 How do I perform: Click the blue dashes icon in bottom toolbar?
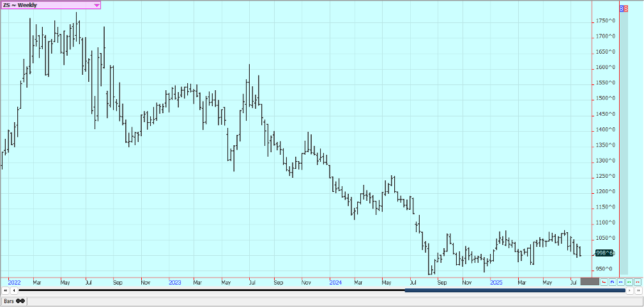pyautogui.click(x=621, y=282)
